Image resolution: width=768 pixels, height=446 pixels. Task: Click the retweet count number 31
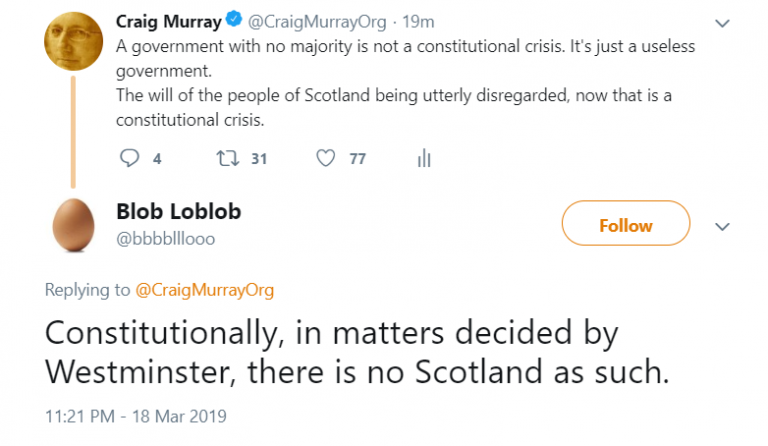[x=259, y=158]
